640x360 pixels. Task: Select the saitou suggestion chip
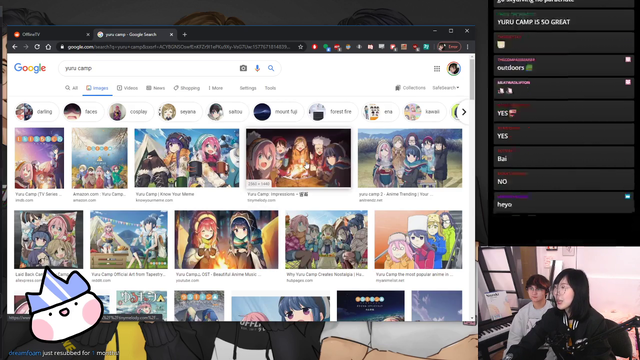tap(227, 112)
